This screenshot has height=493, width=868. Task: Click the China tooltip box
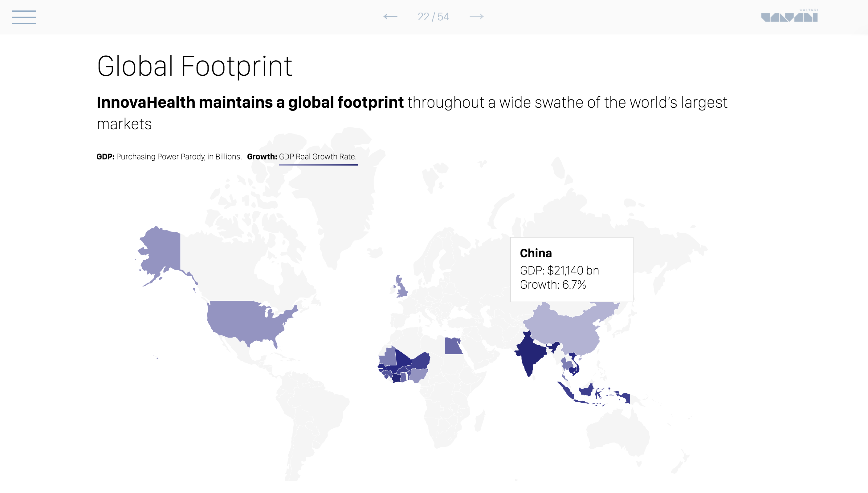click(572, 269)
